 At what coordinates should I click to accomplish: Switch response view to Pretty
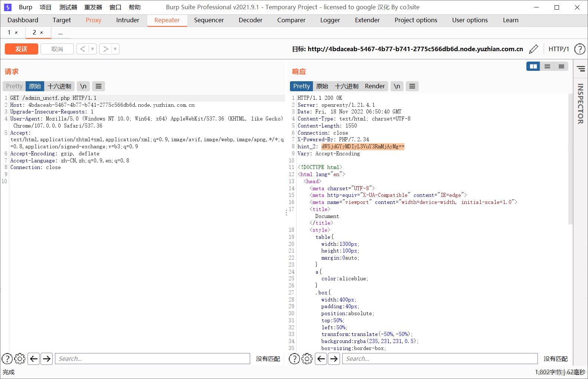301,86
